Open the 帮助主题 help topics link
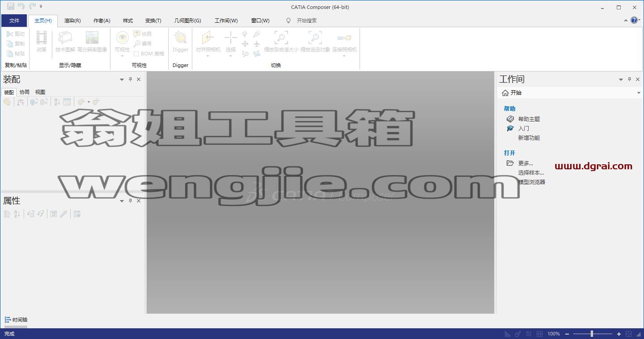This screenshot has height=339, width=644. [x=529, y=119]
